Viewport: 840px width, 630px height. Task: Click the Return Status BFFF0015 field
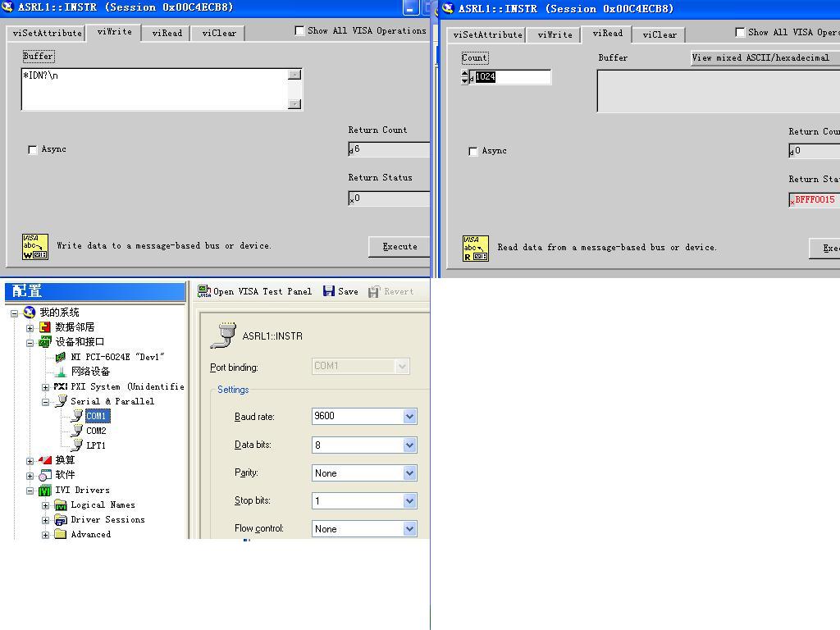pyautogui.click(x=814, y=200)
